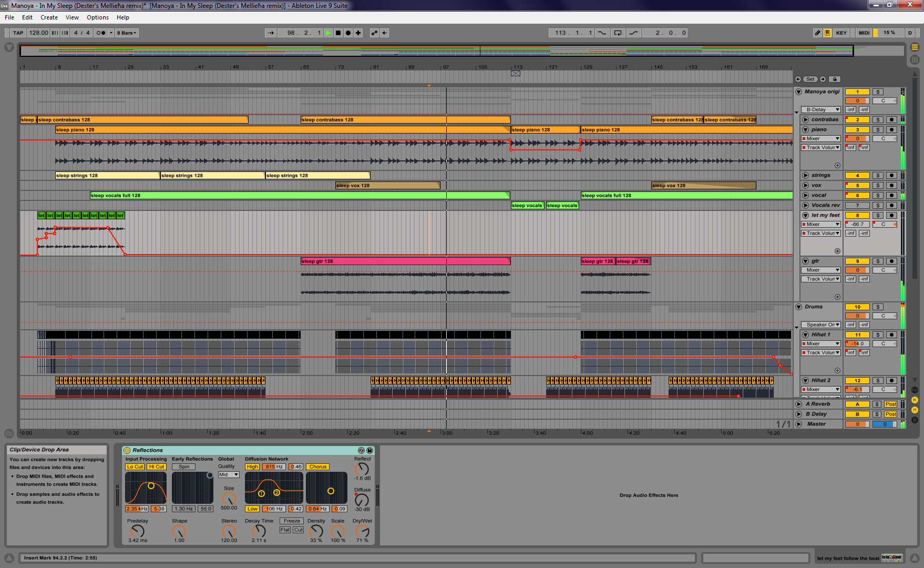Screen dimensions: 924x568
Task: Click Back to Arrangement arrow button
Action: point(385,33)
